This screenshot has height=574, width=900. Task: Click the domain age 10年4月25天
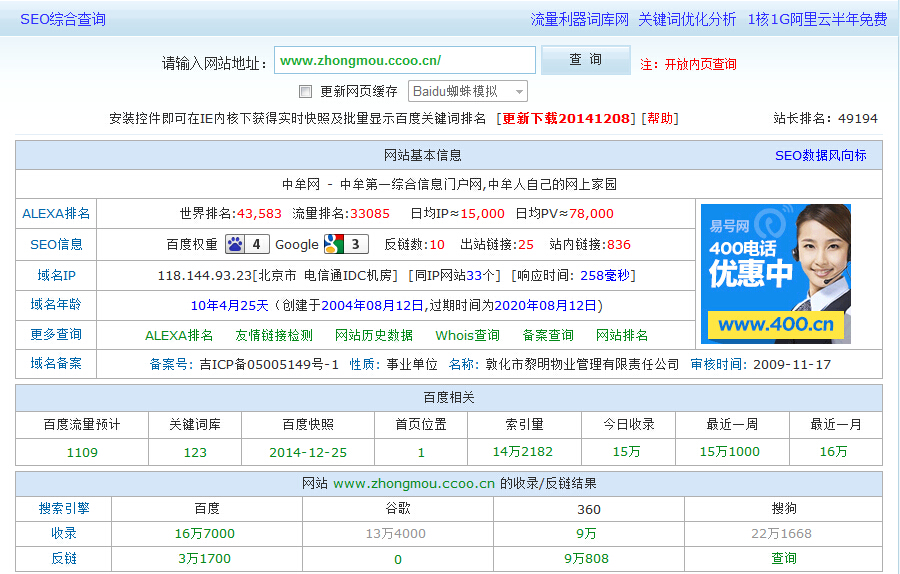click(230, 305)
